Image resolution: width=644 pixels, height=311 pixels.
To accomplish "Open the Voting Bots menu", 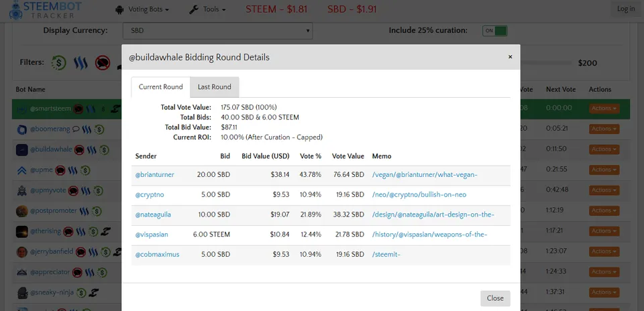I will pyautogui.click(x=142, y=9).
